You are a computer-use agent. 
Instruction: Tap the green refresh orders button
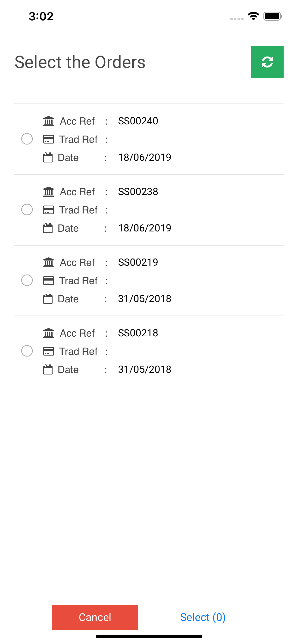click(x=267, y=62)
